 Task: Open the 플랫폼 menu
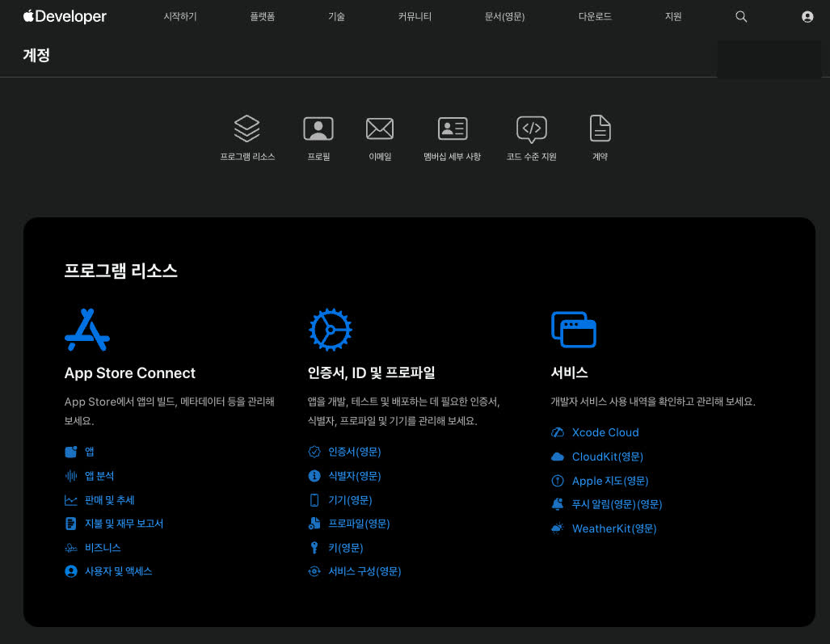(x=263, y=17)
